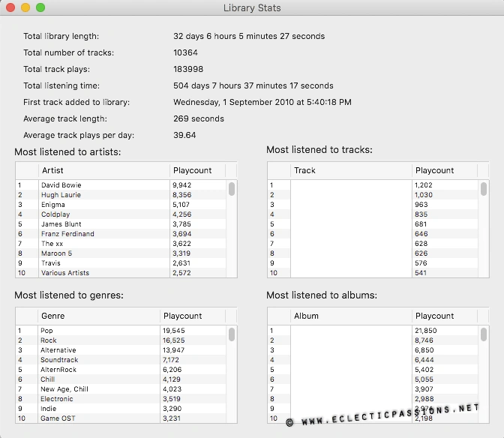Click album playcount value 5,402
This screenshot has width=504, height=438.
[x=424, y=370]
